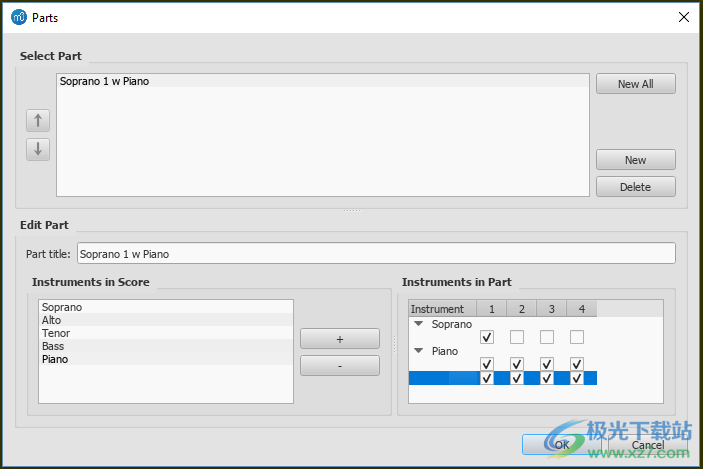
Task: Close the Parts dialog window
Action: coord(684,17)
